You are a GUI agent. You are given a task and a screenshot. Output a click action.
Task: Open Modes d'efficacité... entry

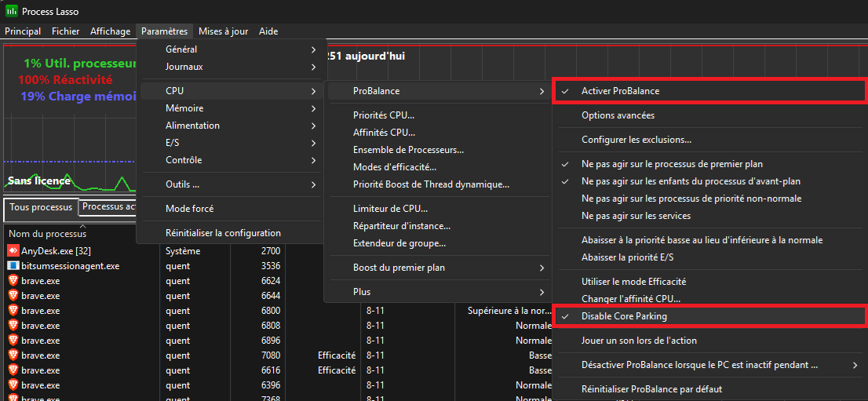[x=437, y=166]
